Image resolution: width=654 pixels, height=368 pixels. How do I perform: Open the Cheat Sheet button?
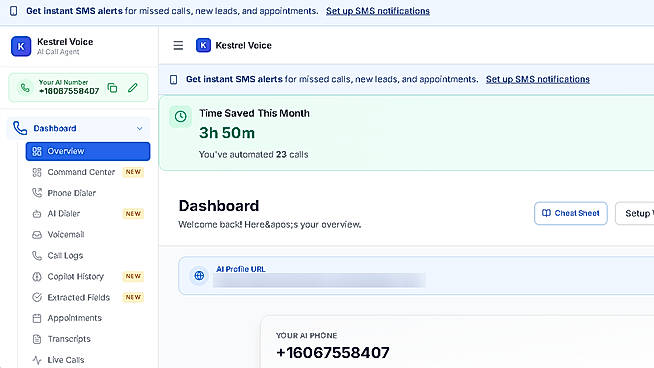[x=571, y=213]
